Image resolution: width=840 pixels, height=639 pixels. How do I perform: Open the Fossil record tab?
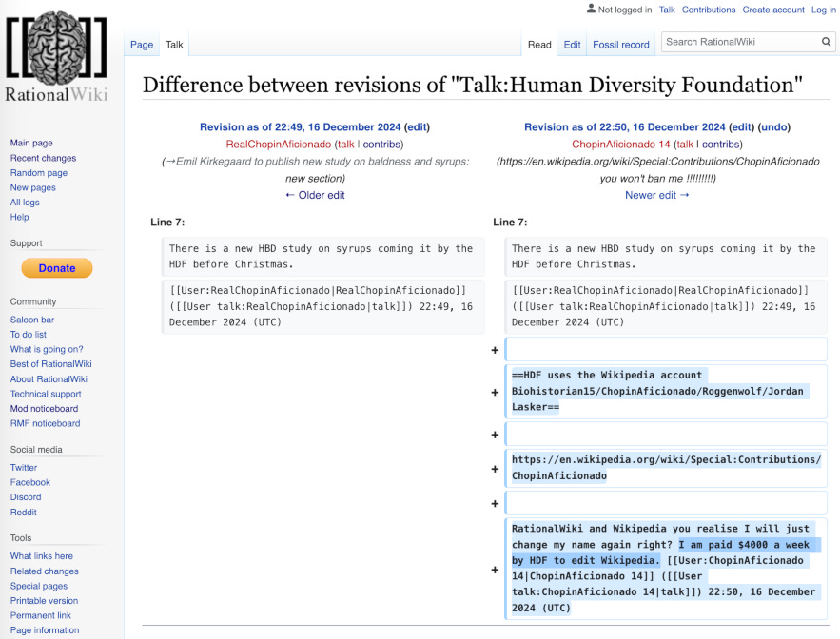tap(620, 45)
